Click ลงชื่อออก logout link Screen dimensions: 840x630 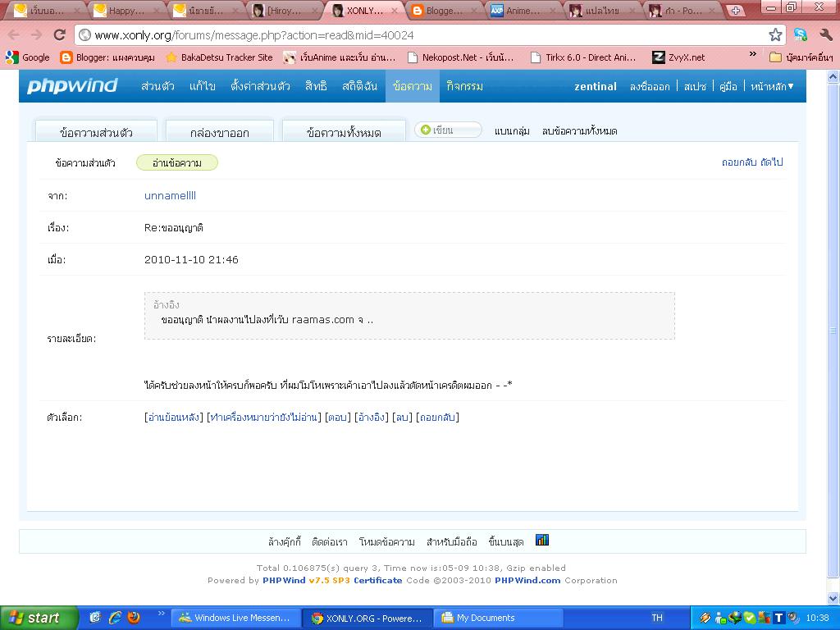(x=650, y=86)
